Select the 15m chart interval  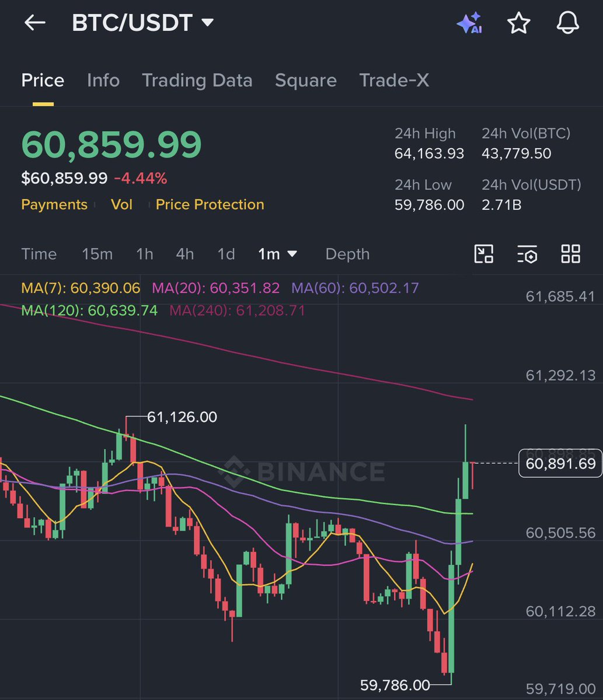97,254
